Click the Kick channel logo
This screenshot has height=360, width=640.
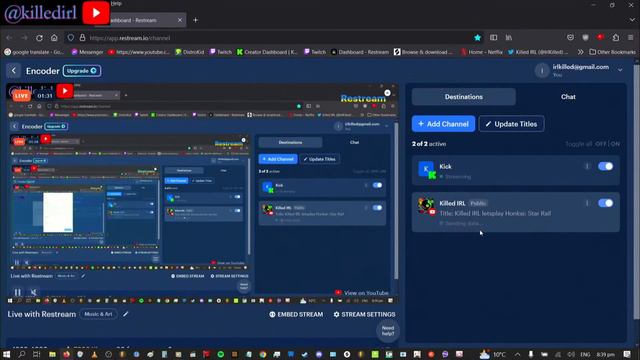427,170
